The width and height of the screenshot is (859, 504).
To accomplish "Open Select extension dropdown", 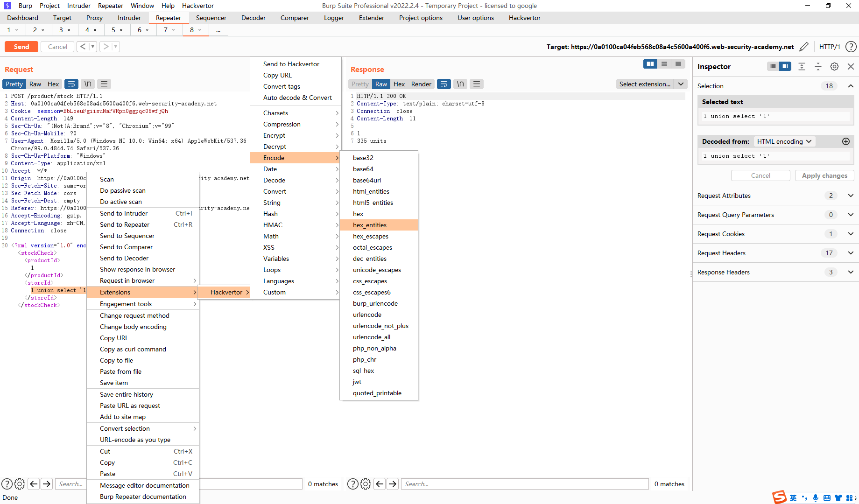I will pos(651,84).
